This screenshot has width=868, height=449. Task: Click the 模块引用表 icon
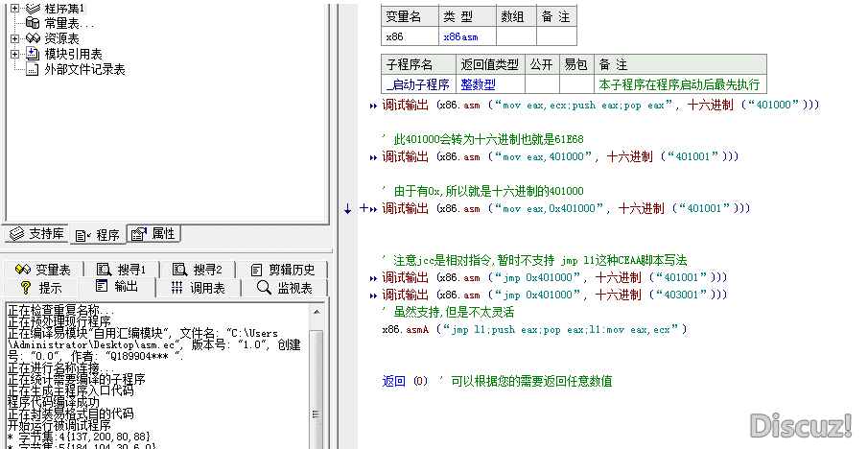[x=32, y=54]
